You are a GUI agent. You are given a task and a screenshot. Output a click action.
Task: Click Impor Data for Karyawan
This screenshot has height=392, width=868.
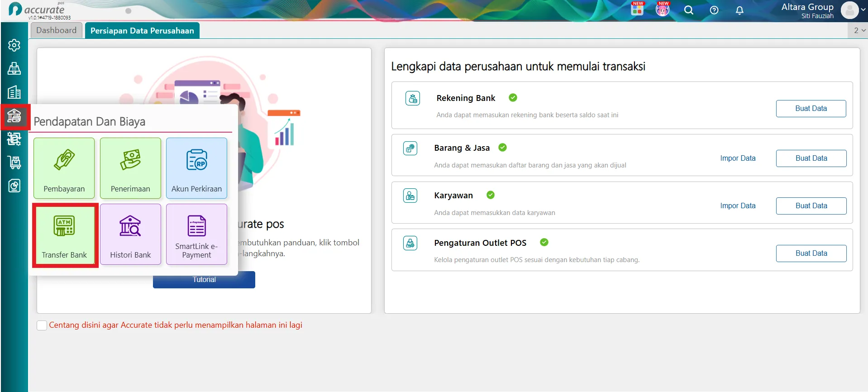tap(738, 206)
